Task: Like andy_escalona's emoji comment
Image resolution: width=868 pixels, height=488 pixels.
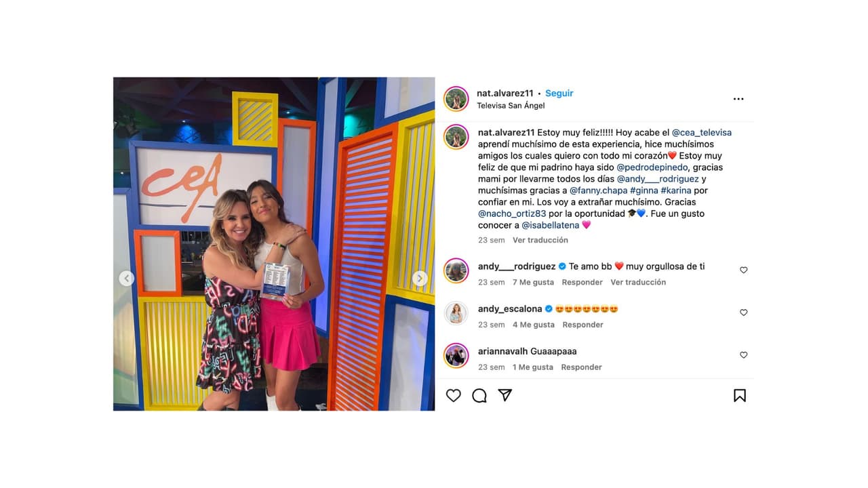Action: click(743, 312)
